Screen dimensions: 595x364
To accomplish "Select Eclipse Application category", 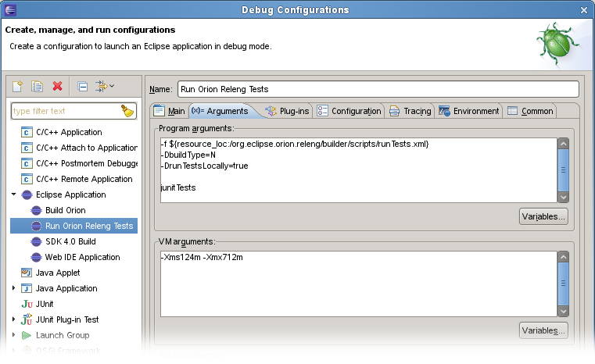I will tap(64, 194).
